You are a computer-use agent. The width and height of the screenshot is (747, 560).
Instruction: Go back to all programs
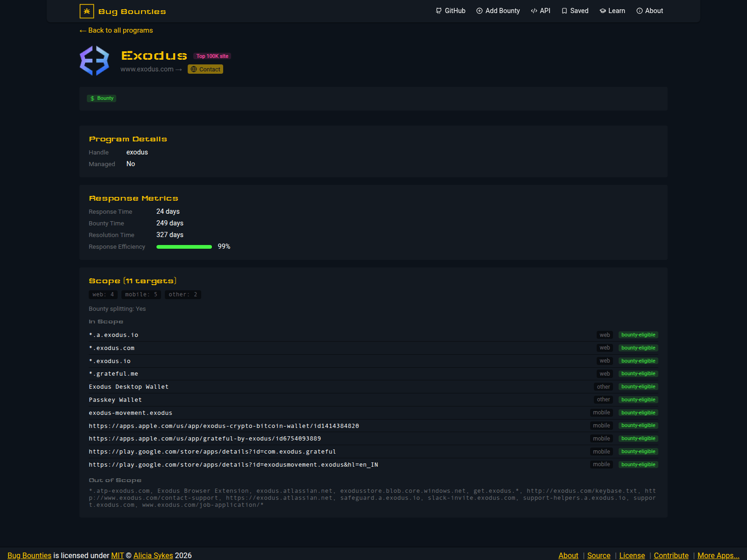pyautogui.click(x=116, y=30)
